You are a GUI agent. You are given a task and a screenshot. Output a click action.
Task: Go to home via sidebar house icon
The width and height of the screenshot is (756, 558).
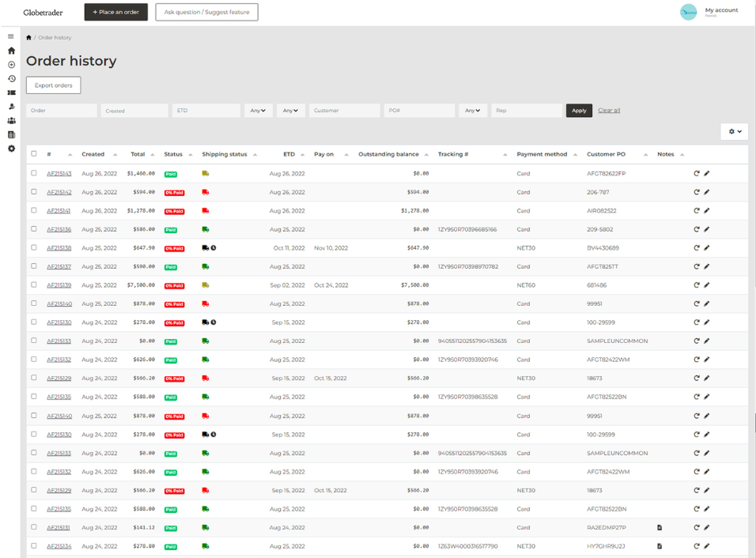tap(11, 51)
